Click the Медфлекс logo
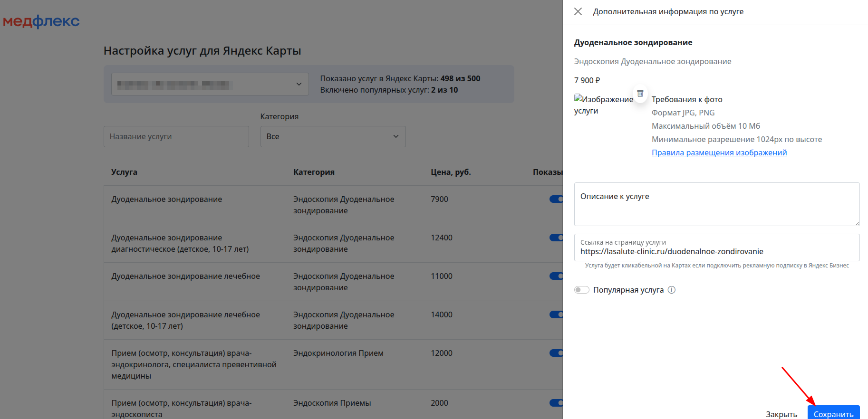The height and width of the screenshot is (419, 868). (41, 21)
